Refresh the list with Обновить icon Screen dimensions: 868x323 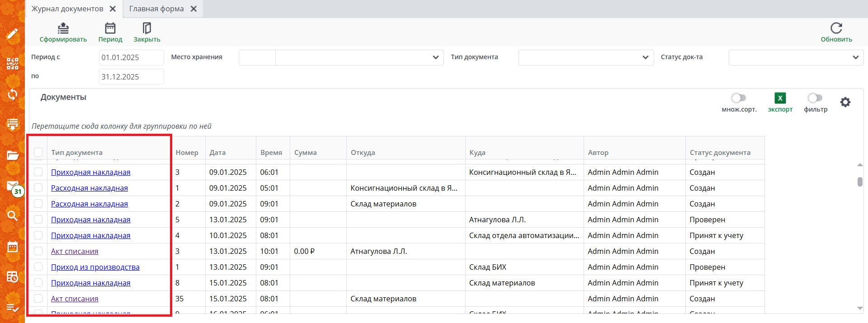point(836,28)
